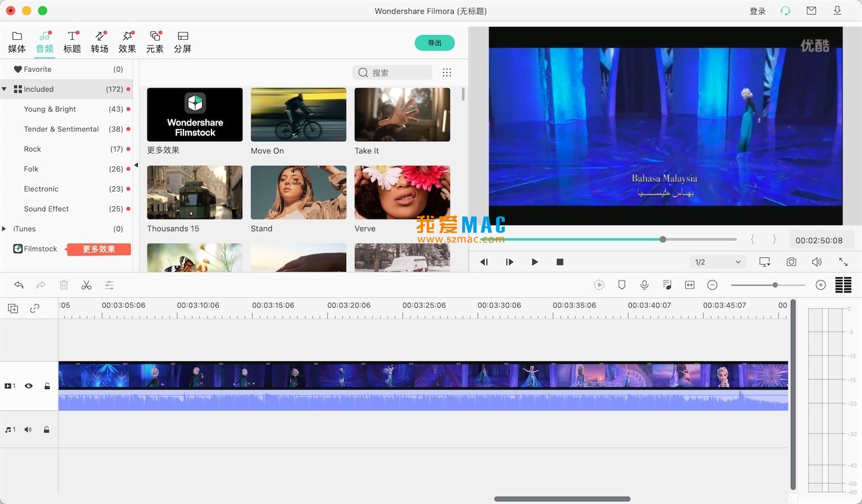This screenshot has height=504, width=862.
Task: Step forward one frame in preview
Action: click(509, 262)
